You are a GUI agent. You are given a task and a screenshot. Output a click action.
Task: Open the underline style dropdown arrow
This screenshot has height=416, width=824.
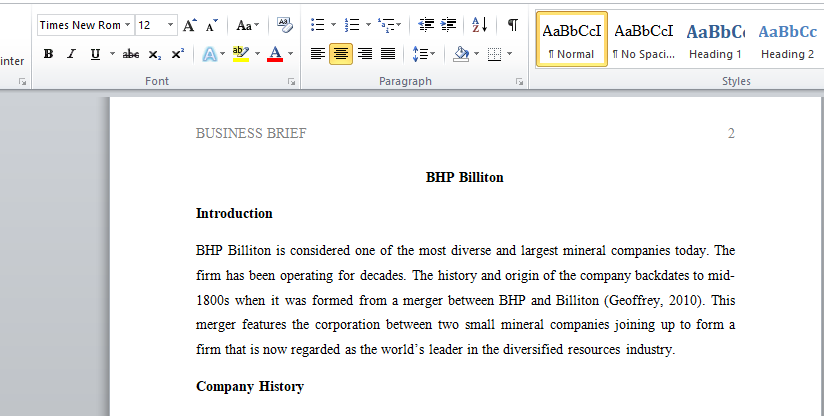tap(112, 54)
